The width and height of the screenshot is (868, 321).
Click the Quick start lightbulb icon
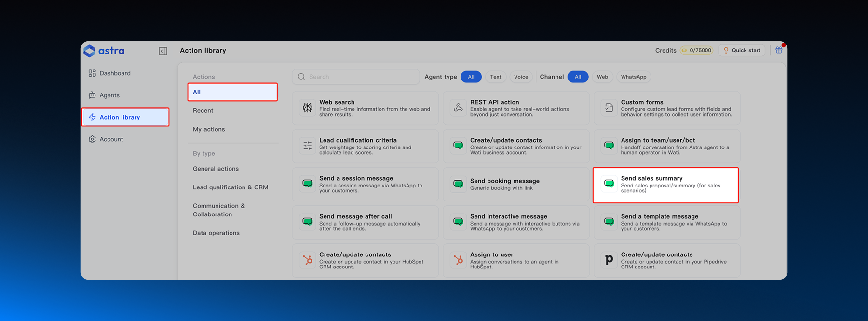click(x=726, y=50)
